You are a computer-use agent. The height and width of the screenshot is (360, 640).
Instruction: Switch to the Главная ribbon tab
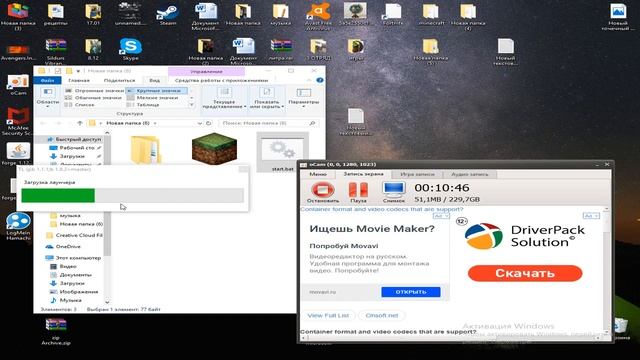pyautogui.click(x=79, y=80)
